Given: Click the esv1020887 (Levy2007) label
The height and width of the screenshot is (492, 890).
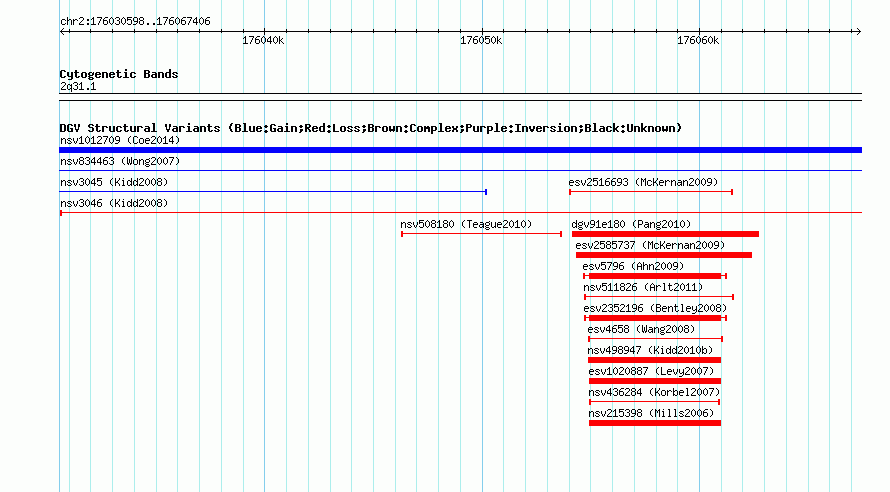Looking at the screenshot, I should (651, 371).
